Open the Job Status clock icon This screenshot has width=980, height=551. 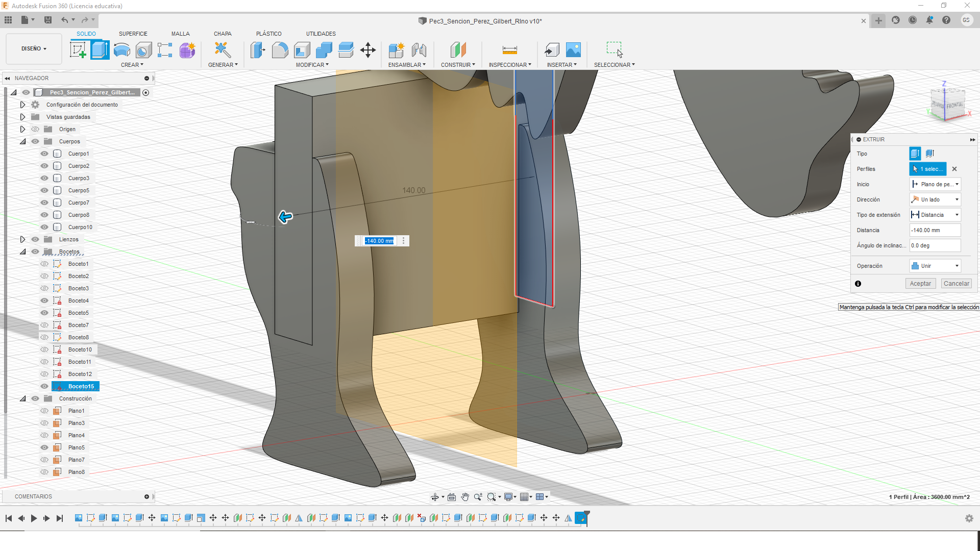[913, 20]
